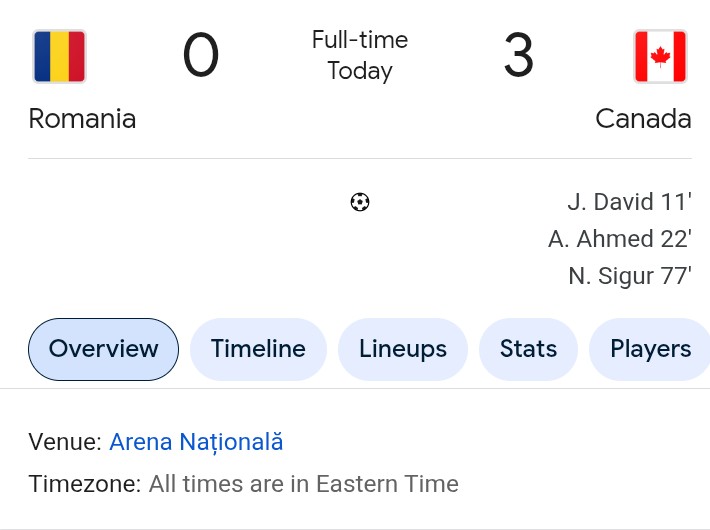Click Canada's score of 3
Image resolution: width=710 pixels, height=530 pixels.
coord(518,55)
